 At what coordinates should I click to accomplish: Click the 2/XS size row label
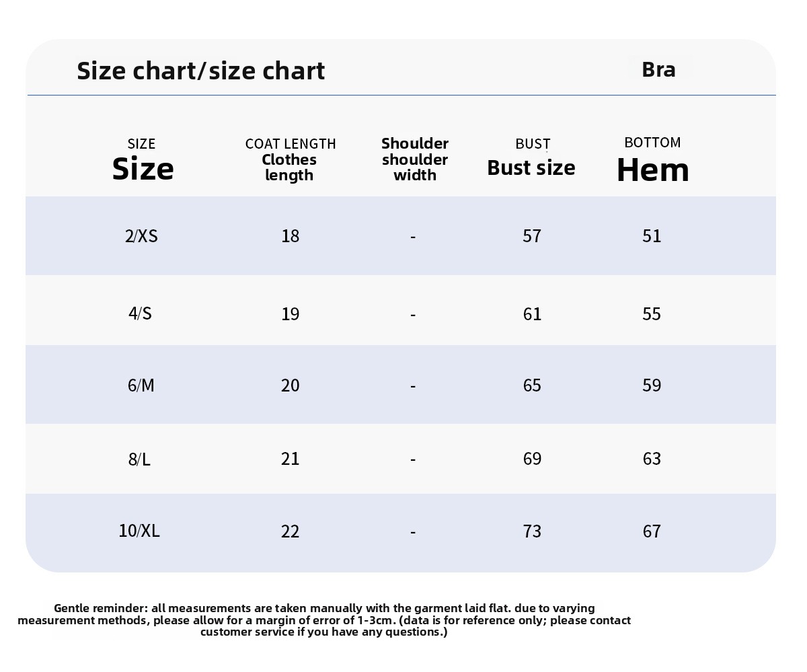pos(141,236)
